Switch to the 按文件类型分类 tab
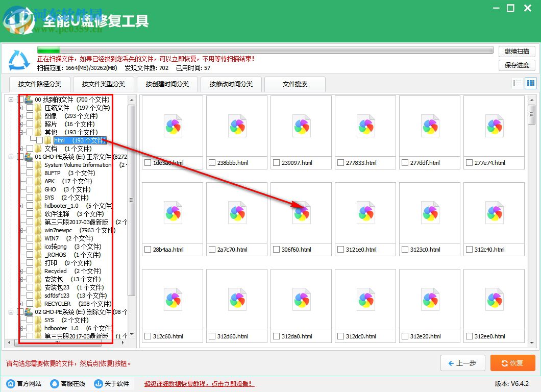The image size is (541, 392). 103,84
